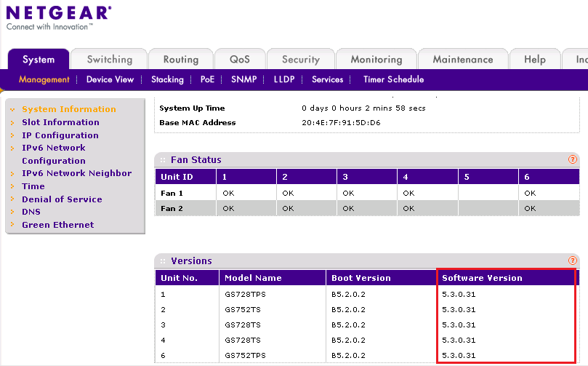Screen dimensions: 588x366
Task: Open the Routing tab
Action: (181, 60)
